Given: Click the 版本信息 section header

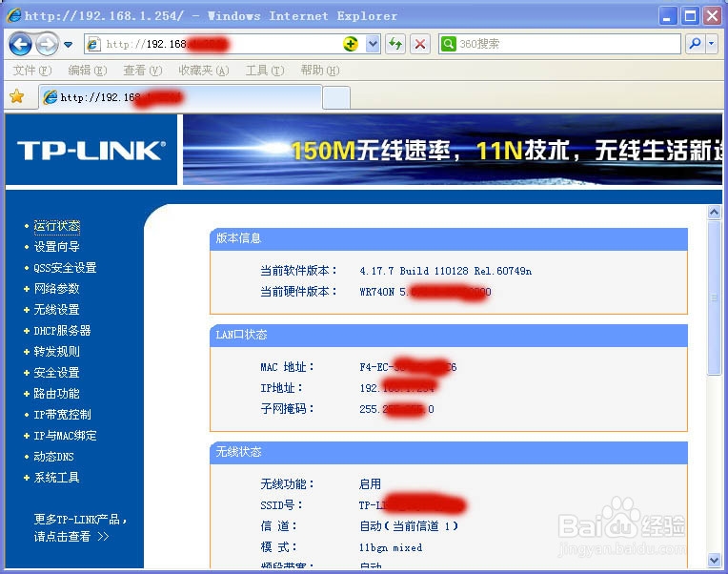Looking at the screenshot, I should (449, 238).
